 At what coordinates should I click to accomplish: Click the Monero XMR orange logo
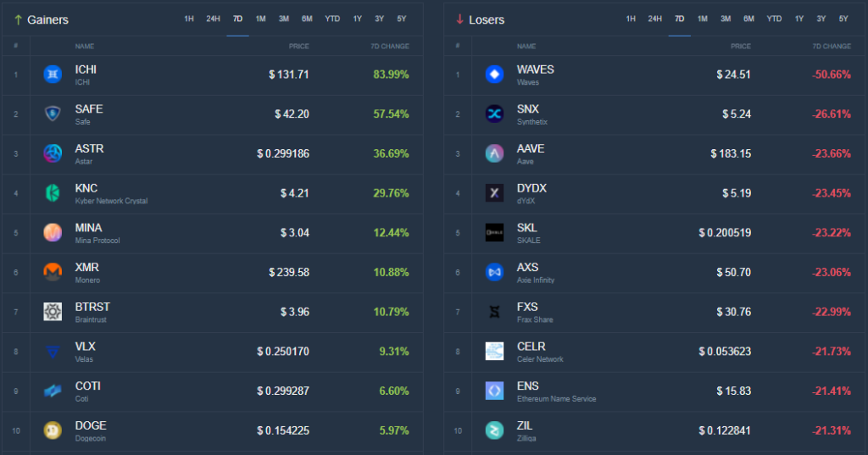click(x=53, y=272)
